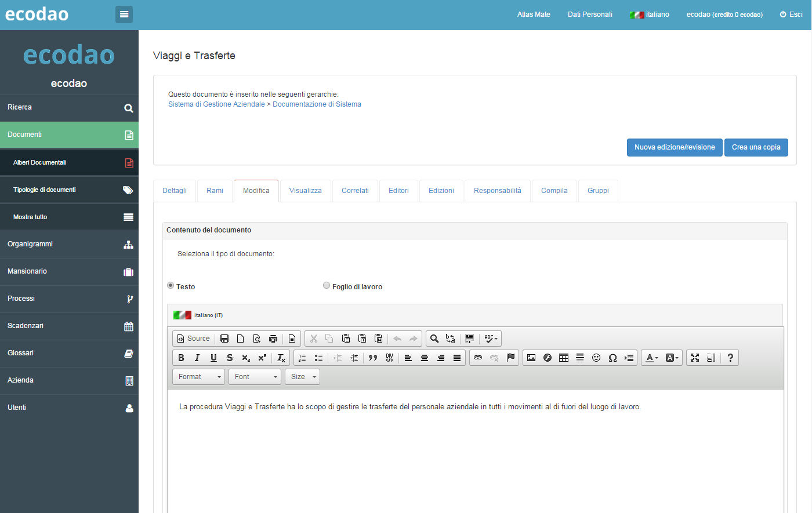This screenshot has height=513, width=812.
Task: Click the Nuova edizione/revisione button
Action: click(x=674, y=147)
